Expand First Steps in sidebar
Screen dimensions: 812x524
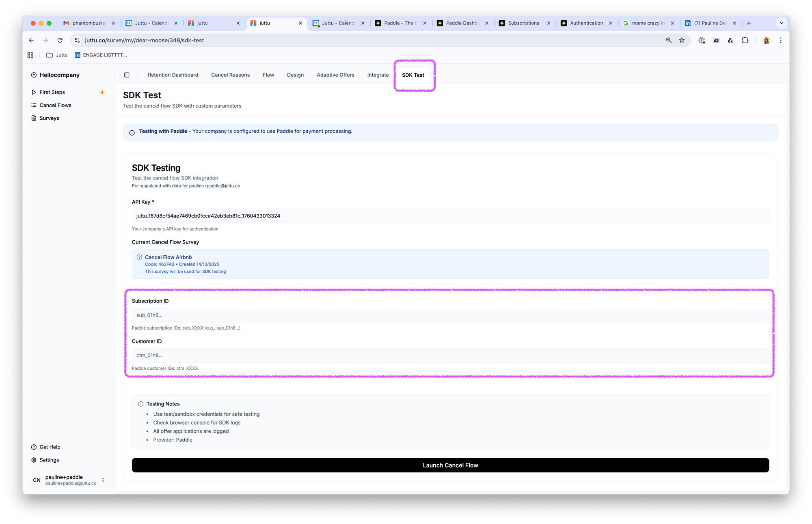coord(52,92)
